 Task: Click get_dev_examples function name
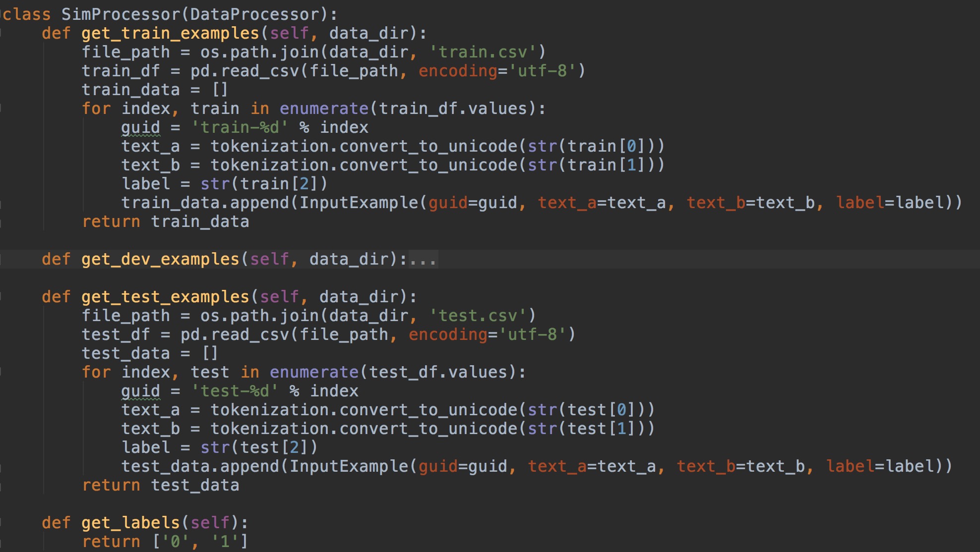coord(160,259)
